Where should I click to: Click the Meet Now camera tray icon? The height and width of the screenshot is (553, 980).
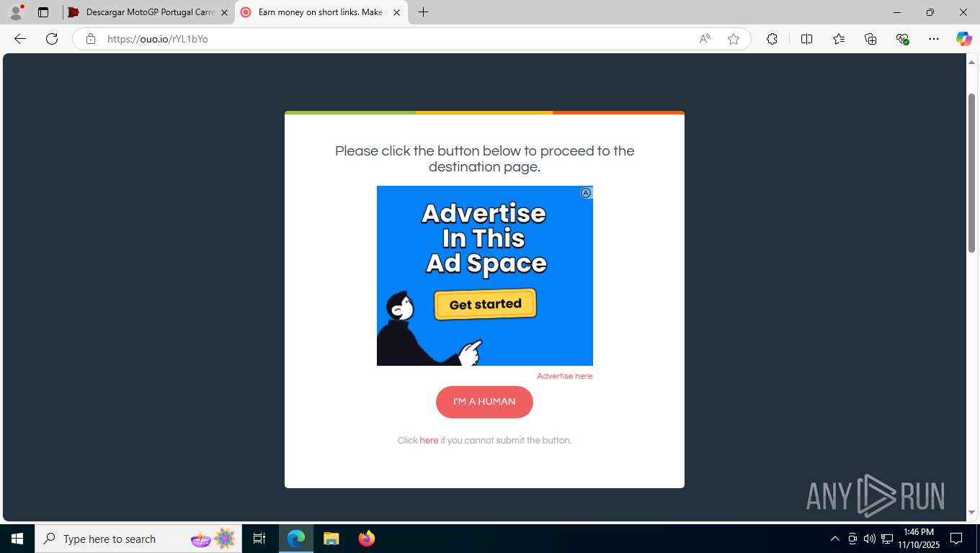[x=852, y=539]
